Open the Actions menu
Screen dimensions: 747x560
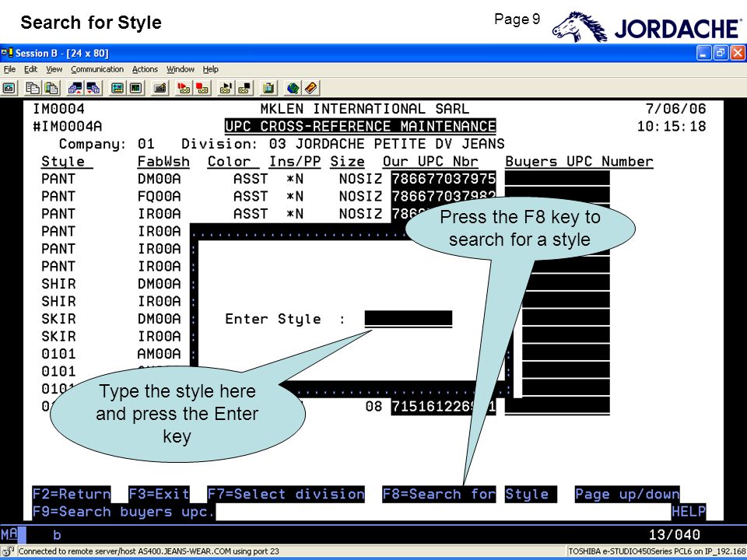tap(145, 69)
